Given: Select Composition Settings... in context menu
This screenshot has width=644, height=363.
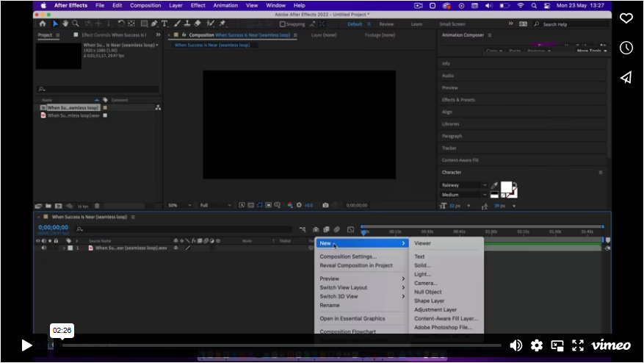Looking at the screenshot, I should pyautogui.click(x=348, y=256).
